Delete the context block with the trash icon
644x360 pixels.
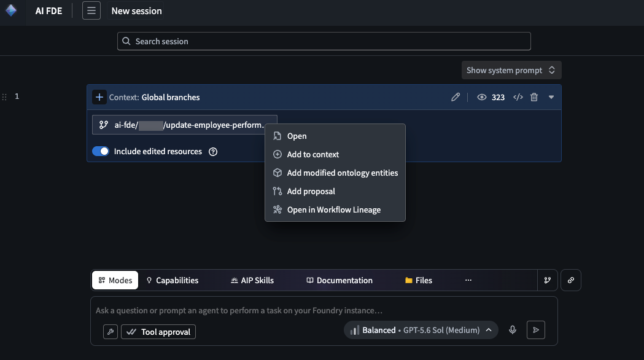click(534, 98)
